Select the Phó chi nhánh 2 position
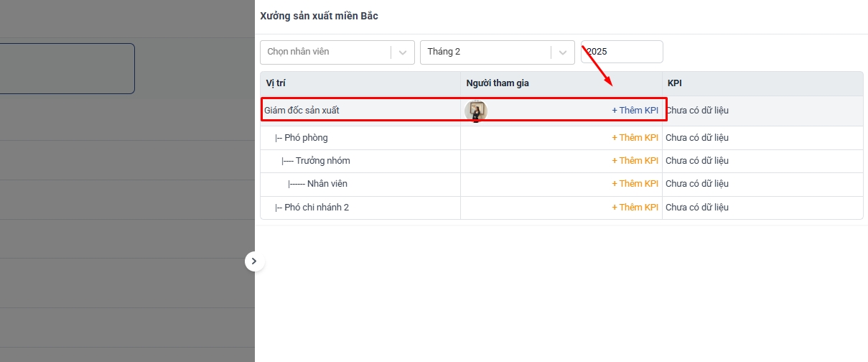This screenshot has height=362, width=868. [x=317, y=208]
